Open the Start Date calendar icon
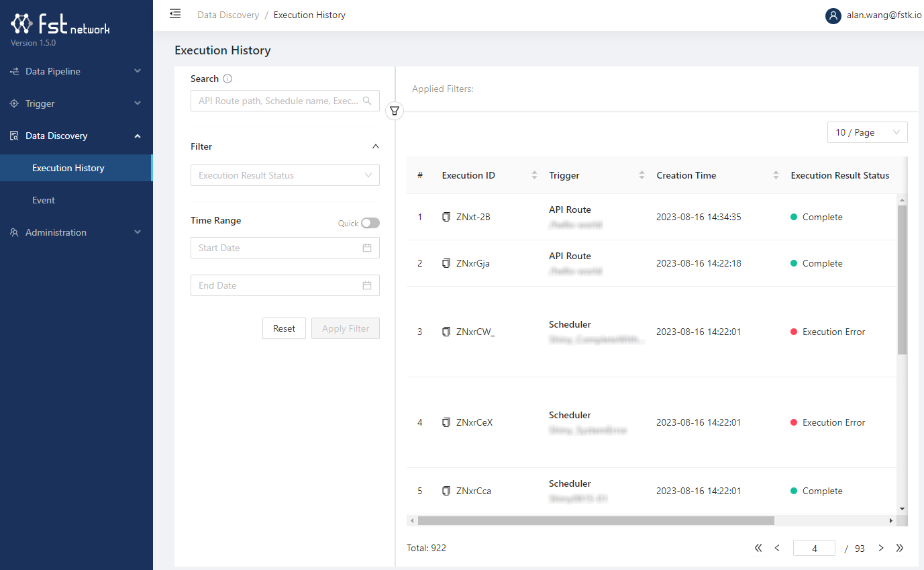This screenshot has height=570, width=924. tap(367, 248)
